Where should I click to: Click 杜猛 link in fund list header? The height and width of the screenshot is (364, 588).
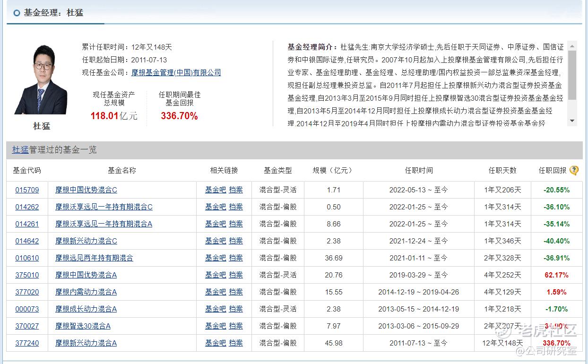(x=20, y=149)
